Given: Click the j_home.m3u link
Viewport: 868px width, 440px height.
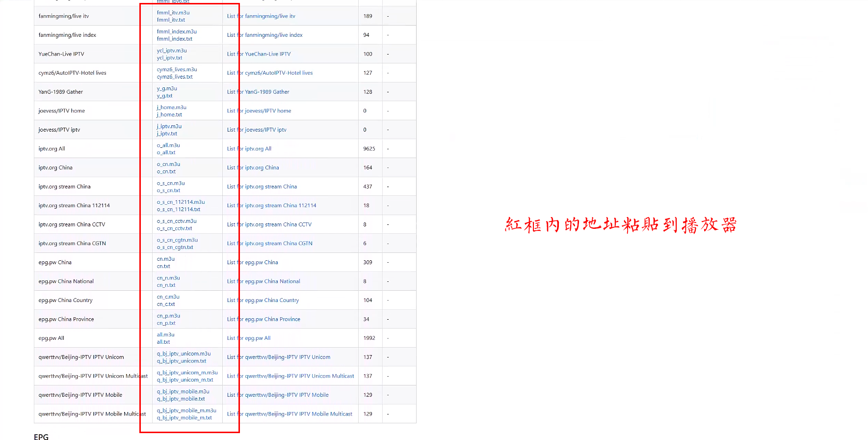Looking at the screenshot, I should pyautogui.click(x=171, y=107).
